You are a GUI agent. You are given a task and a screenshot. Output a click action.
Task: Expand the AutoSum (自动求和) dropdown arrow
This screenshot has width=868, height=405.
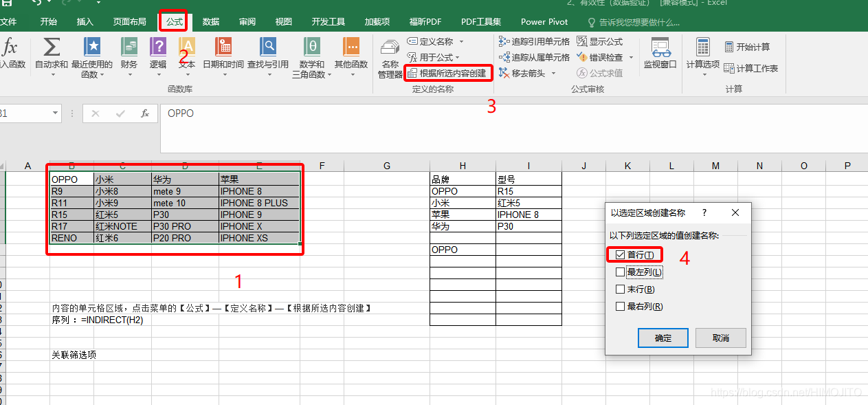click(x=52, y=74)
